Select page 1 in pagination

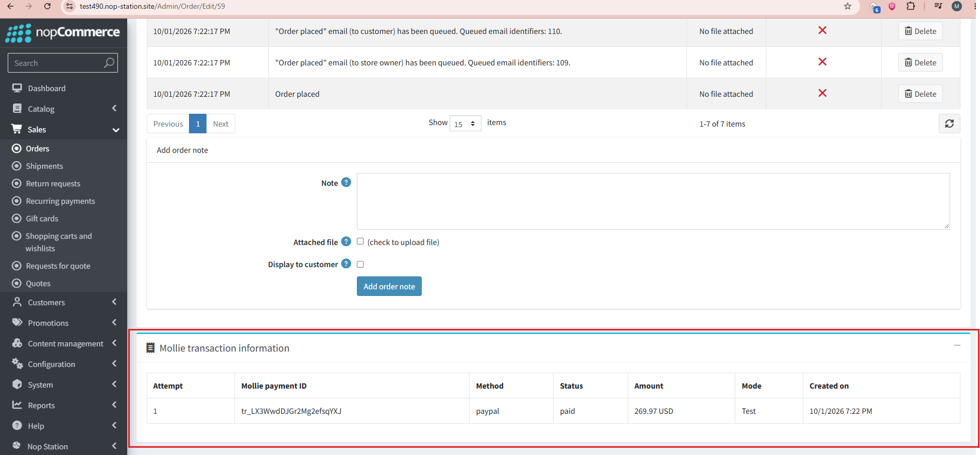click(x=198, y=124)
